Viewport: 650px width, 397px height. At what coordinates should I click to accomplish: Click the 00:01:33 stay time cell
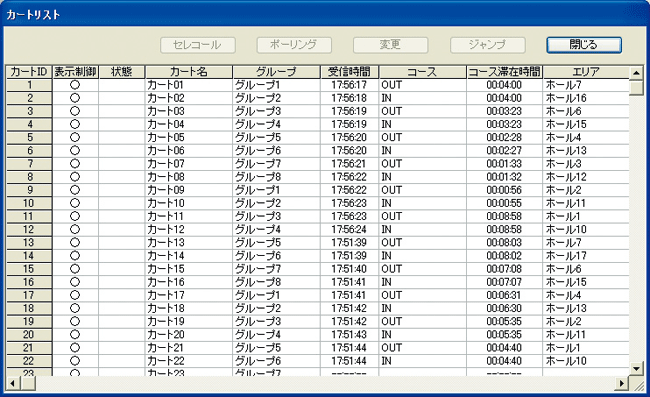pyautogui.click(x=504, y=164)
